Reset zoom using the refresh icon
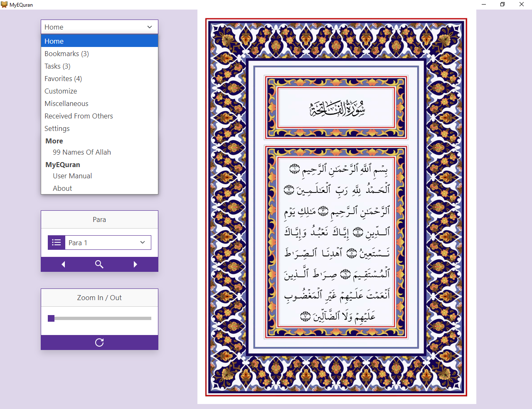 (x=99, y=342)
